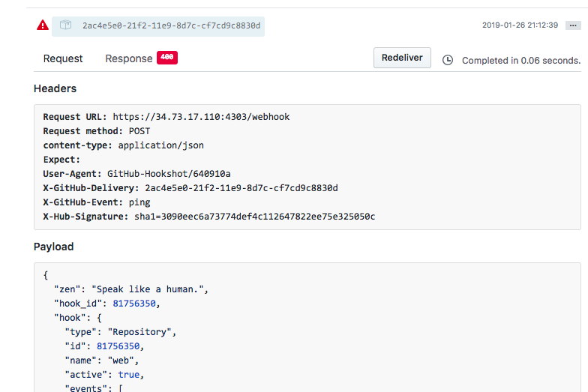
Task: Click the Payload section heading
Action: (54, 247)
